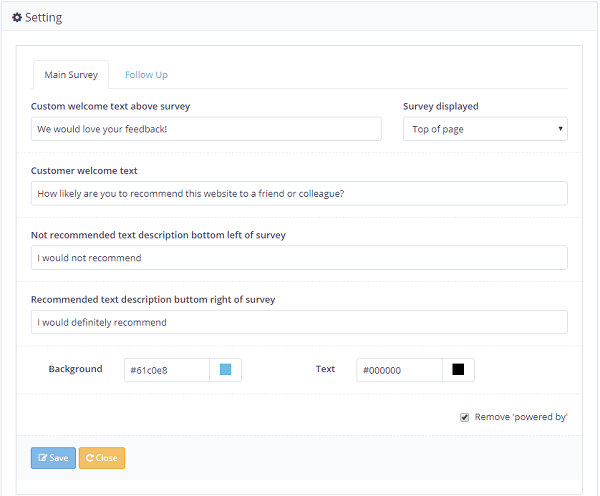Image resolution: width=600 pixels, height=496 pixels.
Task: Open the black Text color swatch
Action: [x=458, y=370]
